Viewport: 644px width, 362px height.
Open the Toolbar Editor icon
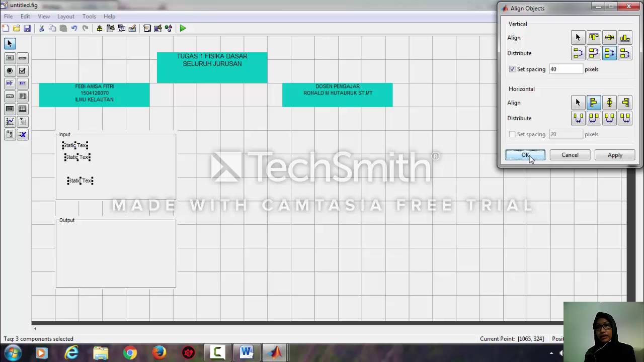[x=132, y=29]
